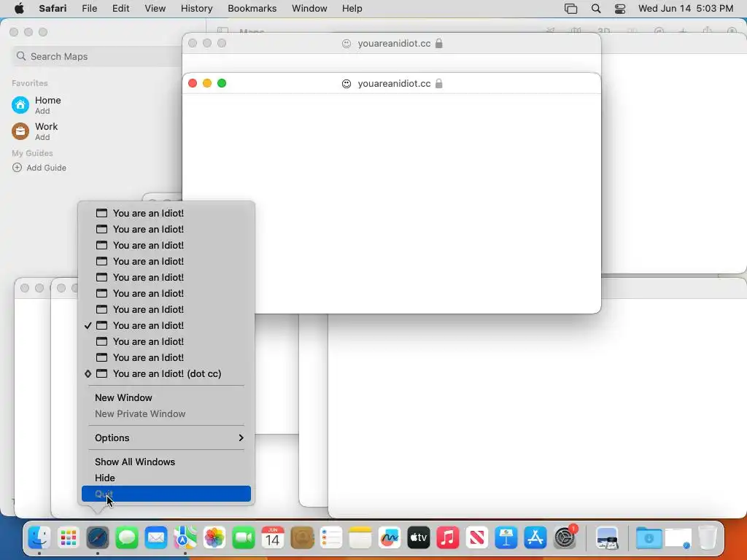Open the Calendar app in Dock
The width and height of the screenshot is (747, 560).
273,538
